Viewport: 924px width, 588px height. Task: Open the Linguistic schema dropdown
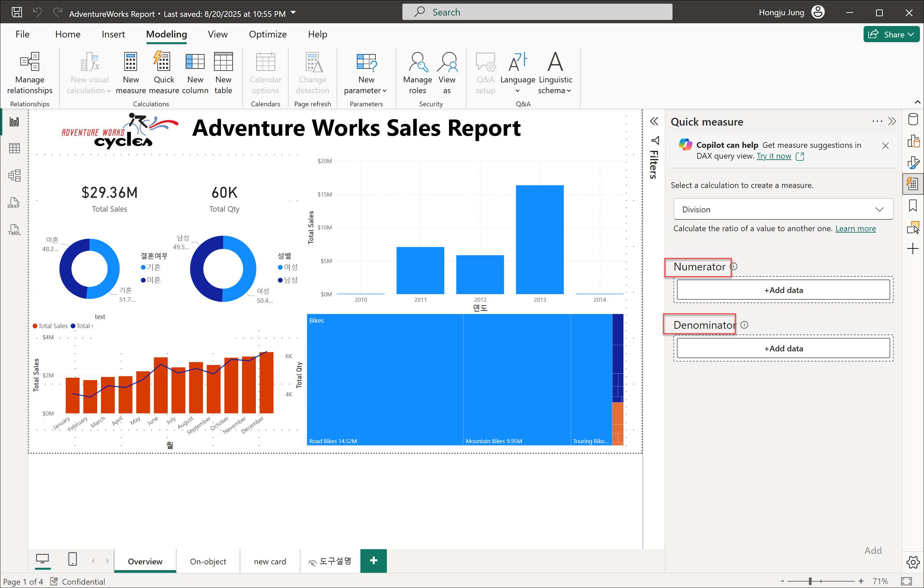(x=555, y=73)
